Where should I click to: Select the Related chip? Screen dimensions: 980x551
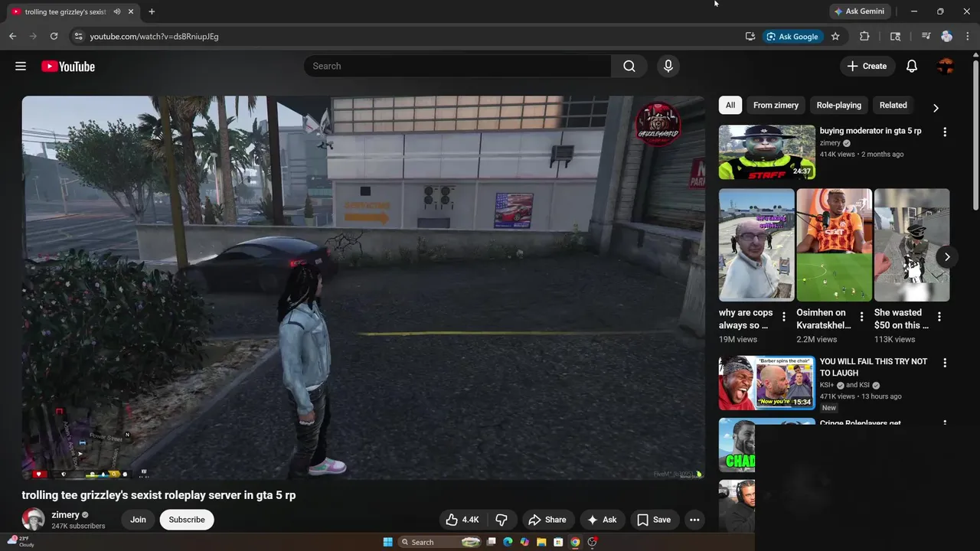coord(893,106)
